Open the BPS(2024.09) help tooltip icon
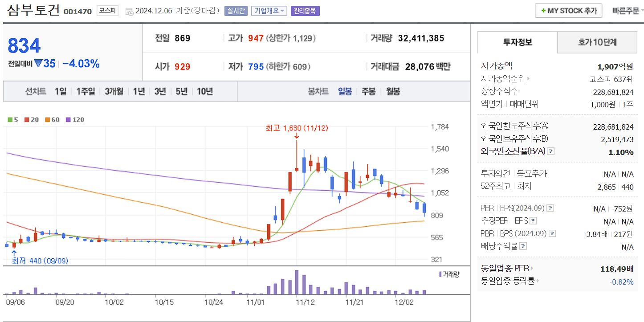Viewport: 644px width, 322px height. coord(552,233)
